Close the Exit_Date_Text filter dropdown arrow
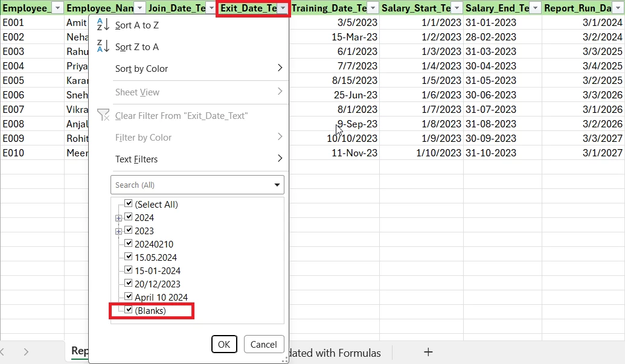Image resolution: width=625 pixels, height=364 pixels. pos(283,8)
